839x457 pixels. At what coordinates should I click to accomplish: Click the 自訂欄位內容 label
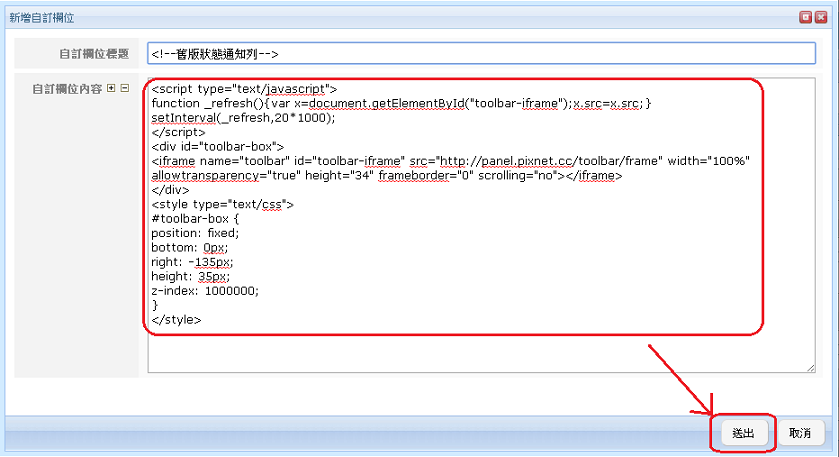pos(67,89)
